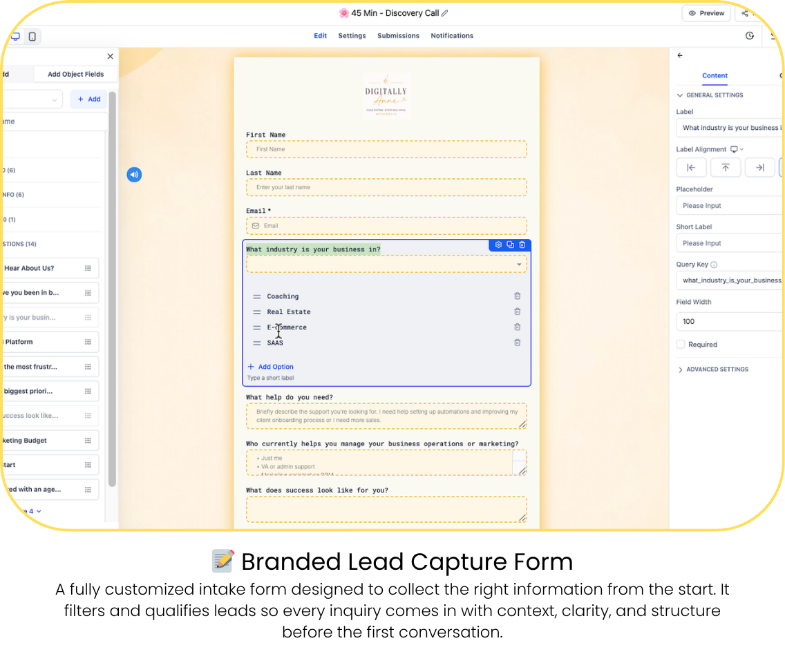Open the Submissions tab
785x672 pixels.
tap(398, 35)
